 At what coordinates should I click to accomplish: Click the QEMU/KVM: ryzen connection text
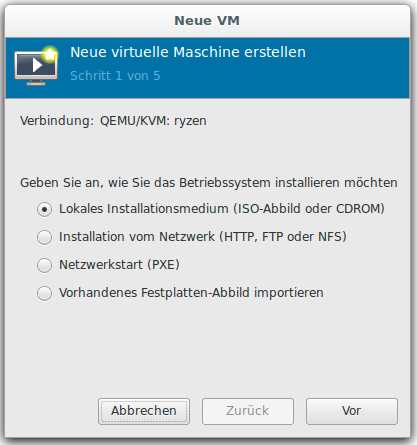(x=153, y=121)
